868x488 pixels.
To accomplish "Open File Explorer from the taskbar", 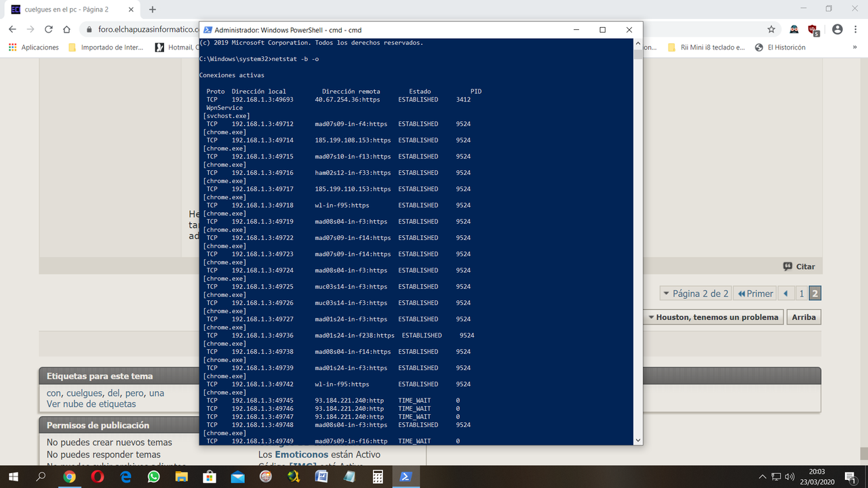I will pyautogui.click(x=182, y=476).
